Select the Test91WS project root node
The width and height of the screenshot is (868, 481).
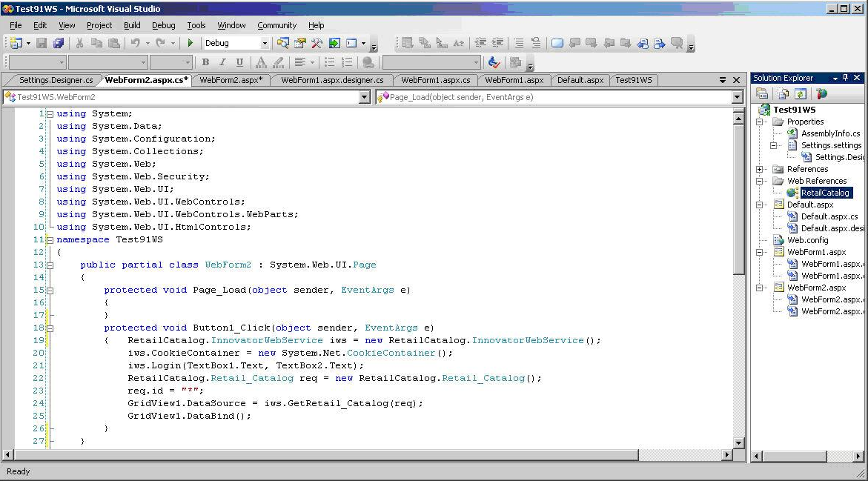tap(795, 110)
